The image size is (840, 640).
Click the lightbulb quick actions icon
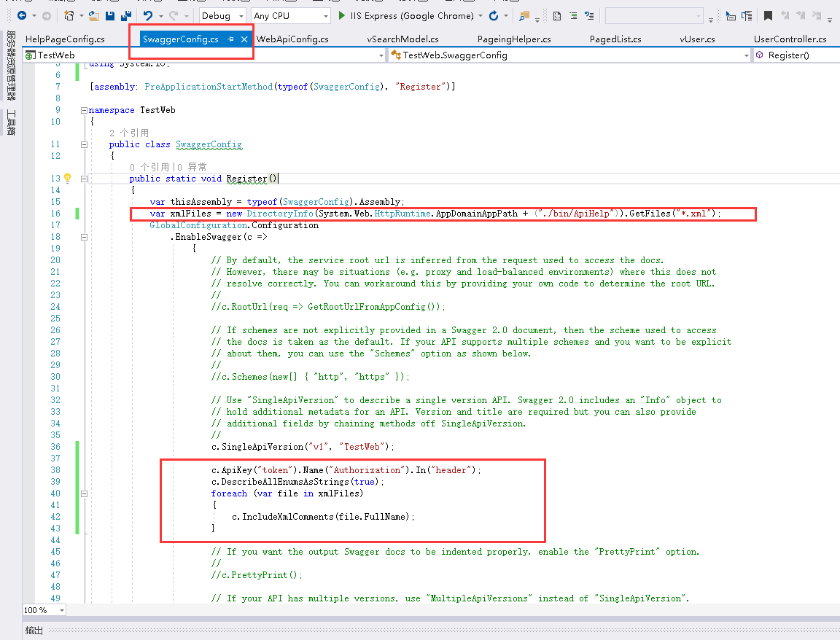point(68,179)
